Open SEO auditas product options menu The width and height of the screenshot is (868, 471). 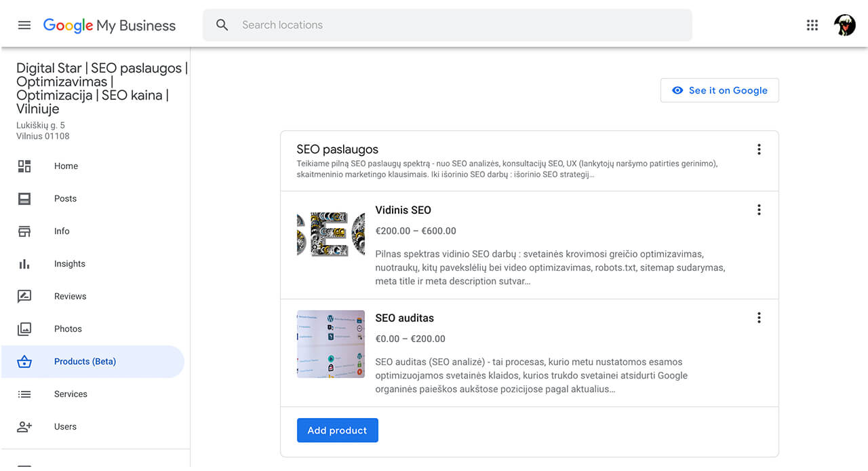[759, 318]
